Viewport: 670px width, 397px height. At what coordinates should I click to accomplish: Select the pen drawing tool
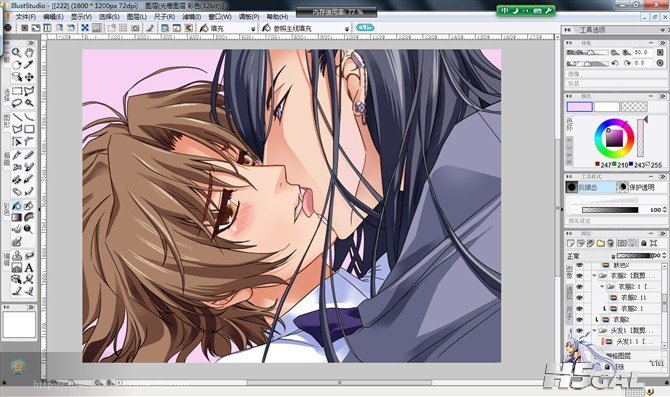(x=17, y=155)
